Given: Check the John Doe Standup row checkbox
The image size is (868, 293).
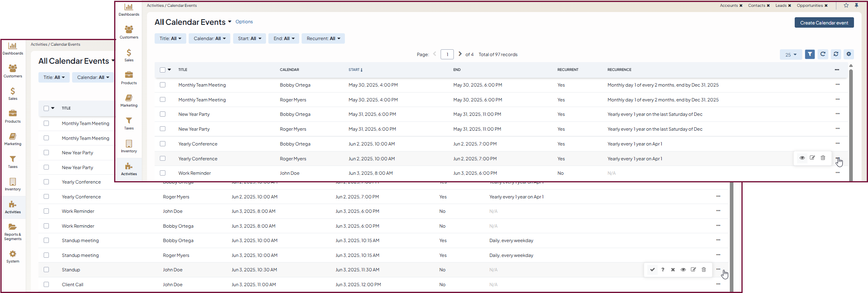Looking at the screenshot, I should tap(46, 270).
